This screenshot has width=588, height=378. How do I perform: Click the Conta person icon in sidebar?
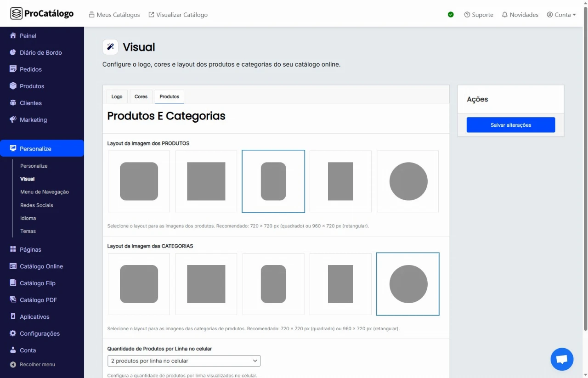(x=13, y=350)
